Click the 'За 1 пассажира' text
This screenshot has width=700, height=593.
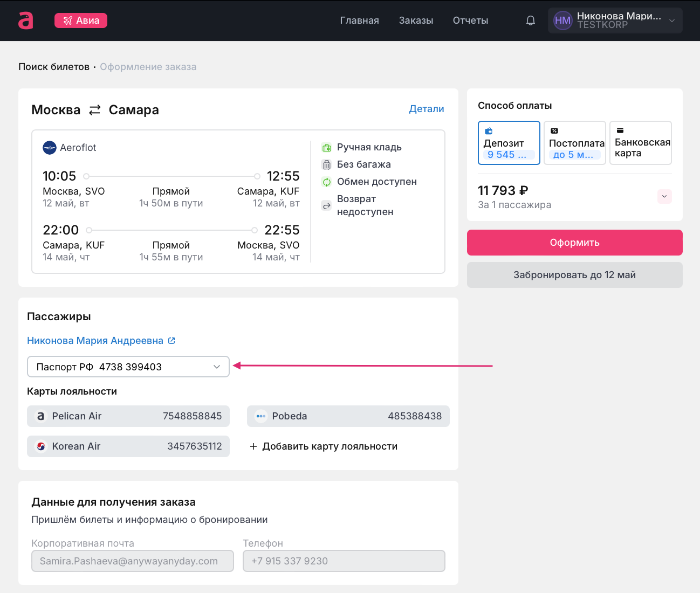[514, 205]
